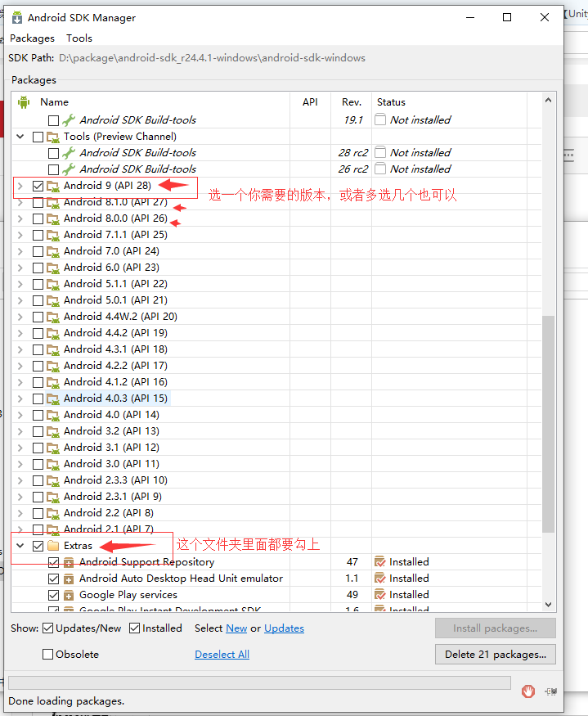Click folder icon for Android 7.1.1 (API 25)
Viewport: 588px width, 716px height.
click(x=53, y=235)
